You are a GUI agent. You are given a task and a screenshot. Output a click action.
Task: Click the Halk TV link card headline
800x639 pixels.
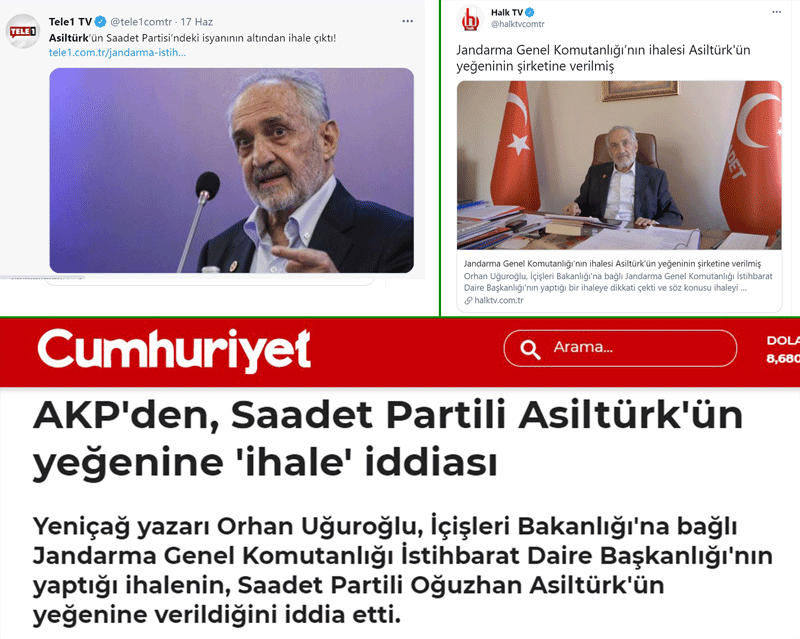pyautogui.click(x=612, y=264)
